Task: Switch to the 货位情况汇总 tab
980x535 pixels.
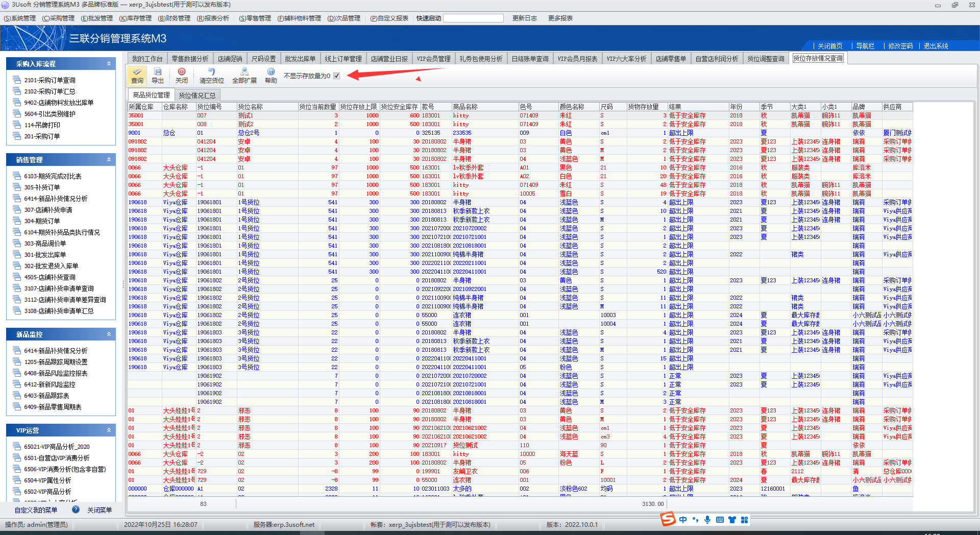Action: [197, 95]
